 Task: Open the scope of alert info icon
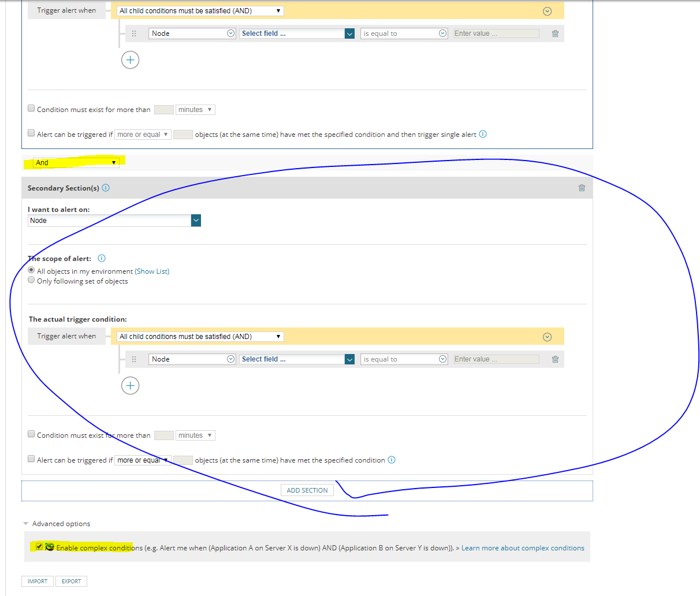tap(102, 258)
